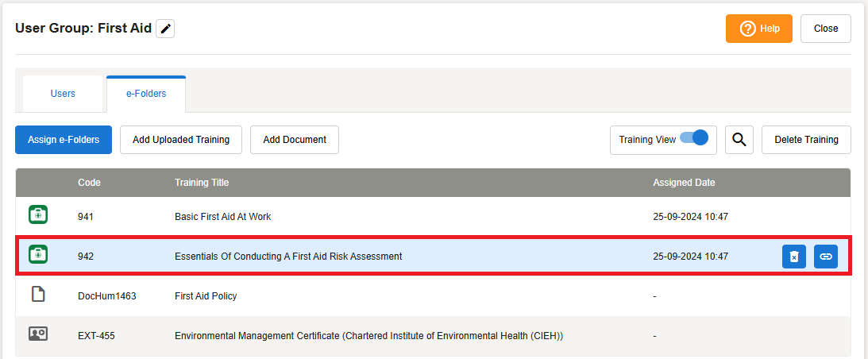The image size is (868, 359).
Task: Sort by the Training Title column header
Action: coord(202,183)
